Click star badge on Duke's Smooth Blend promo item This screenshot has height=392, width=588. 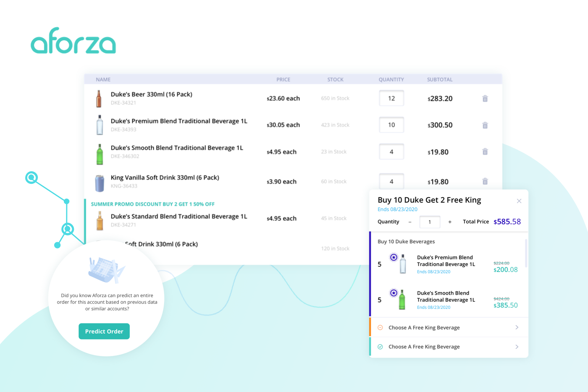[x=394, y=293]
